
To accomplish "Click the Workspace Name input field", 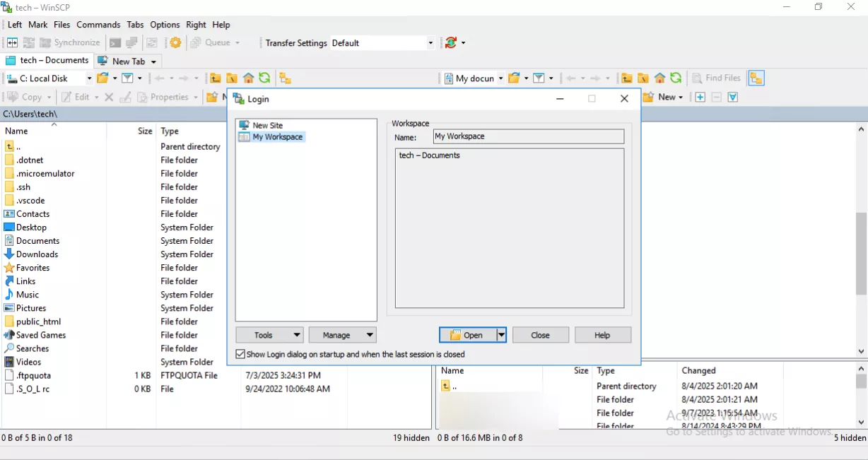I will coord(528,136).
